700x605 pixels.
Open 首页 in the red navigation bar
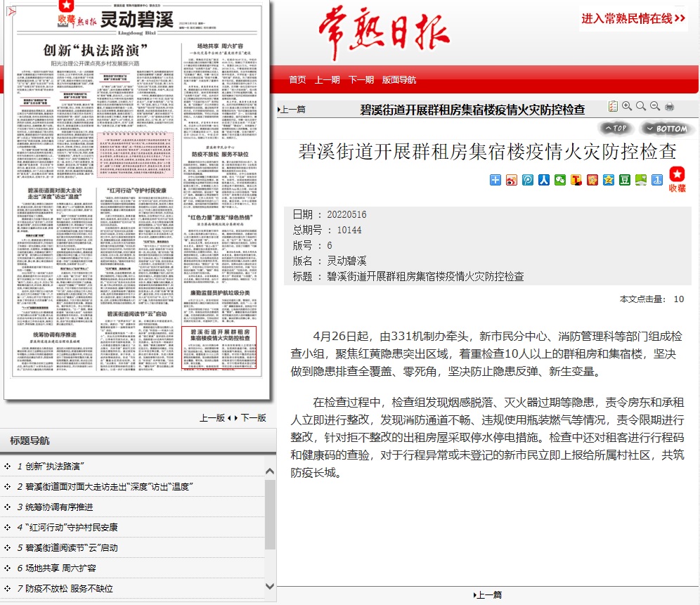297,80
